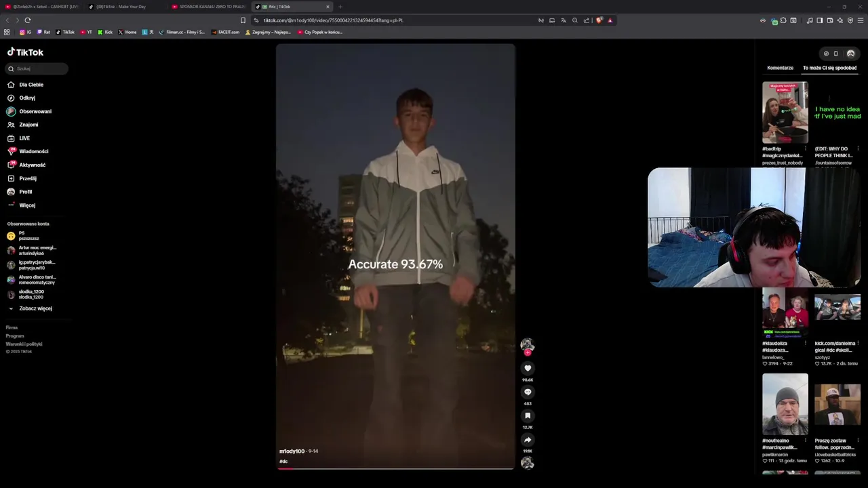The width and height of the screenshot is (868, 488).
Task: Open the YT bookmark
Action: [86, 32]
